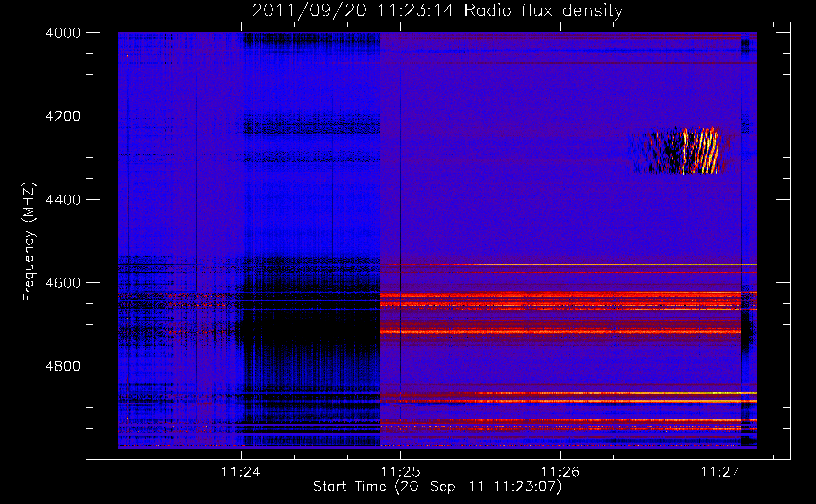Click the 4200 frequency axis label
The image size is (816, 504).
[63, 116]
